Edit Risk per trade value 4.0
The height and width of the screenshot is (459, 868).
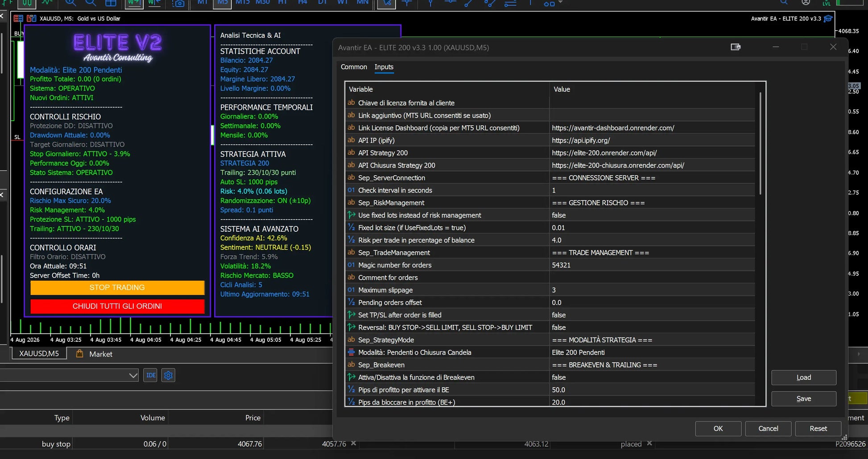click(x=652, y=240)
